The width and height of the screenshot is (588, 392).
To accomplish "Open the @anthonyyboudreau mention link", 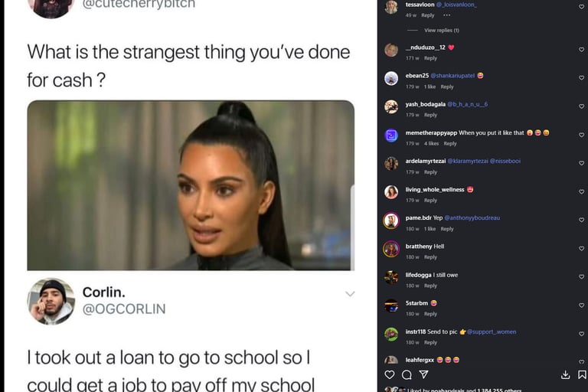I will 472,217.
